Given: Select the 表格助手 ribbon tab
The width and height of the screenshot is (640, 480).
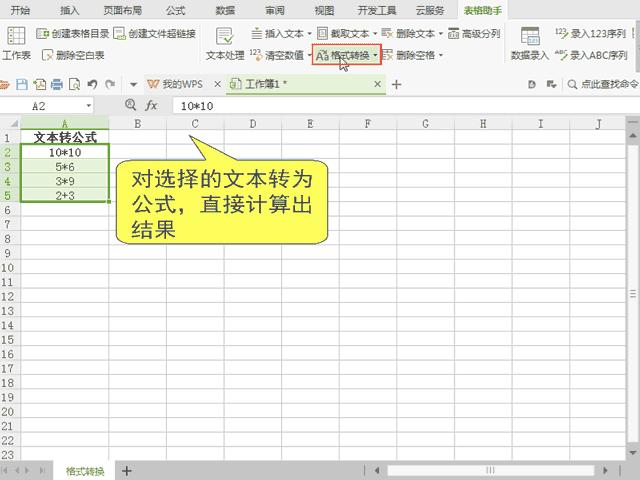Looking at the screenshot, I should [482, 10].
